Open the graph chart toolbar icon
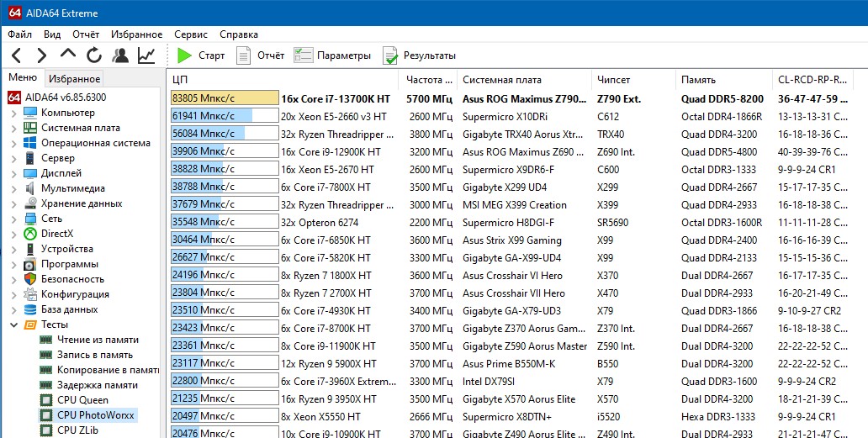 point(146,55)
